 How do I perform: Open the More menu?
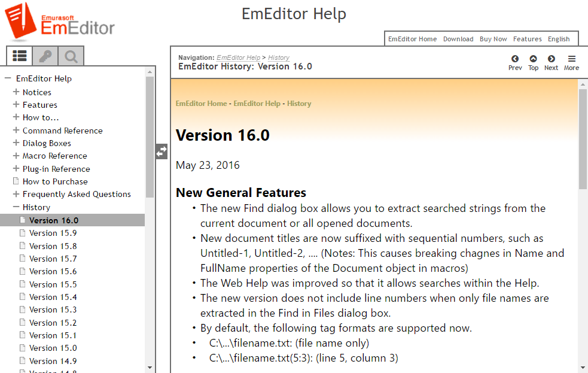(x=571, y=62)
